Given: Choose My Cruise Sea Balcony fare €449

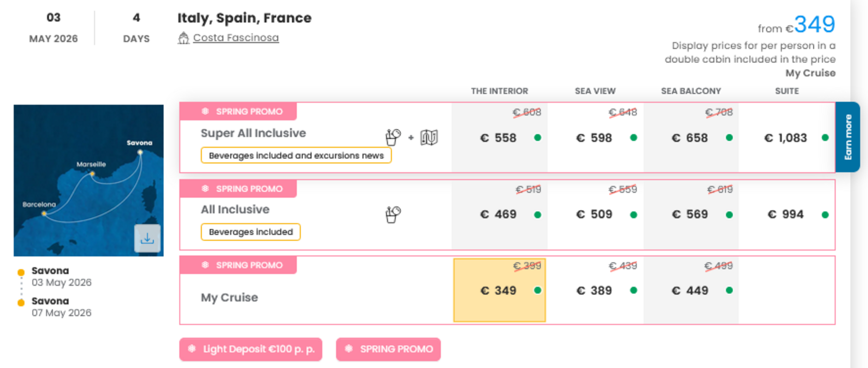Looking at the screenshot, I should [690, 290].
